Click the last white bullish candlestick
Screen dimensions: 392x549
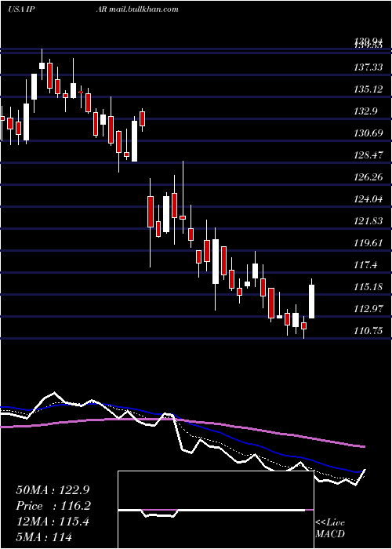tap(311, 301)
